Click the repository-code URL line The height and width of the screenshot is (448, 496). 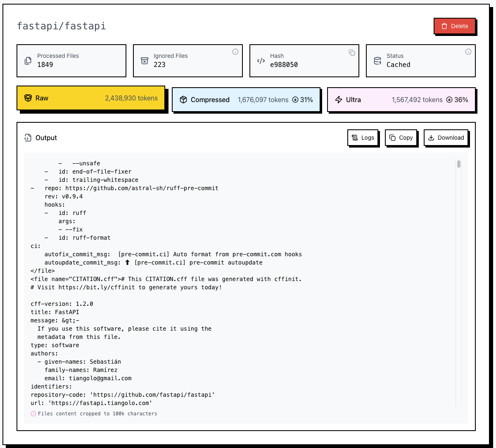[123, 395]
